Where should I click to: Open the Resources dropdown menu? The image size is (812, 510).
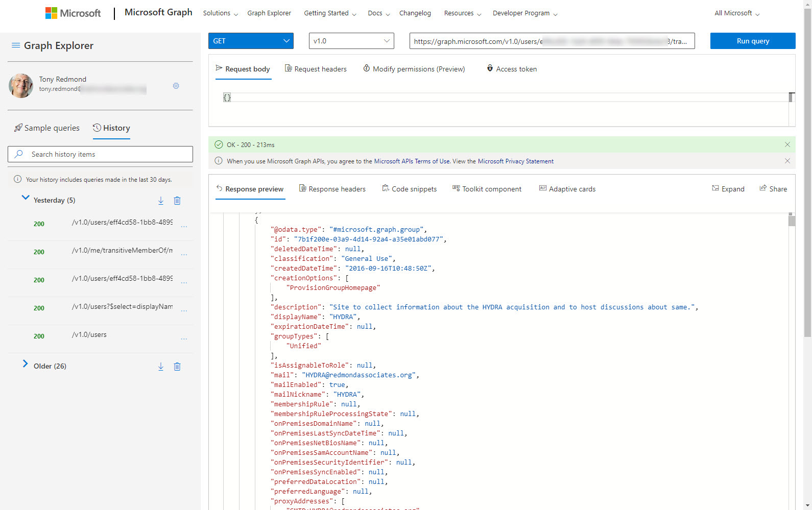click(463, 13)
